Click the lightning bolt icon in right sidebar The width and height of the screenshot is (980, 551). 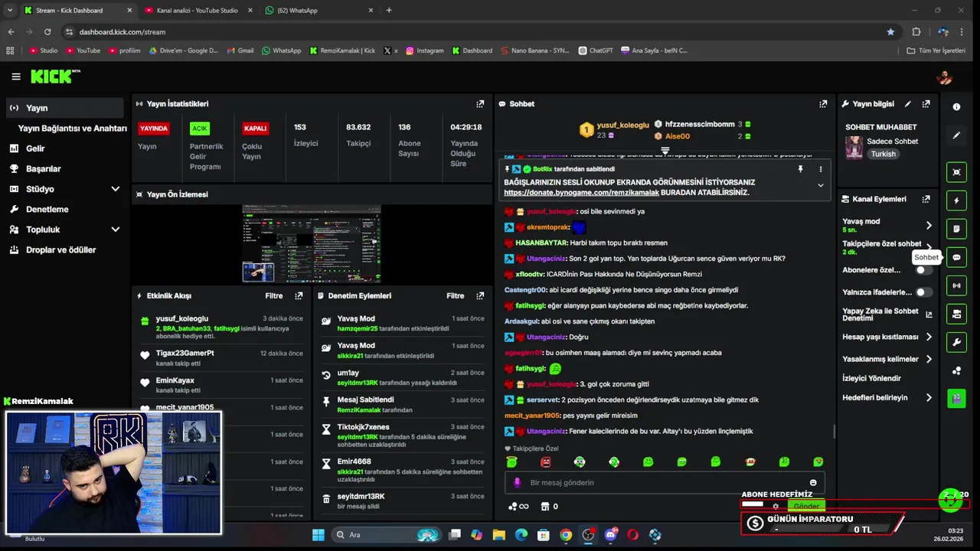click(x=956, y=201)
